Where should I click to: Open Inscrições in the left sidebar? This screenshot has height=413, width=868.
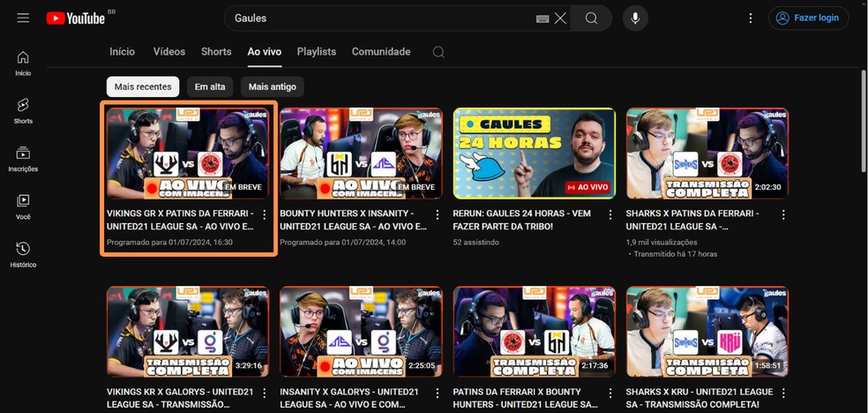coord(23,160)
